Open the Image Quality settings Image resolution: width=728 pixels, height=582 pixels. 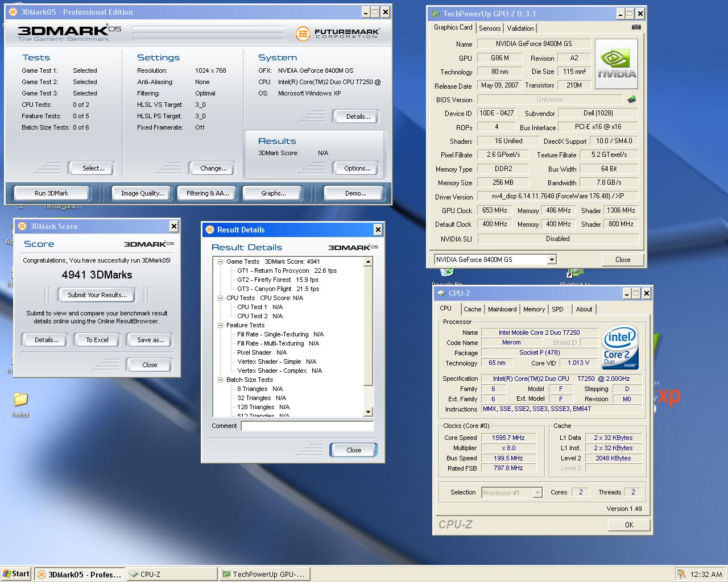142,193
